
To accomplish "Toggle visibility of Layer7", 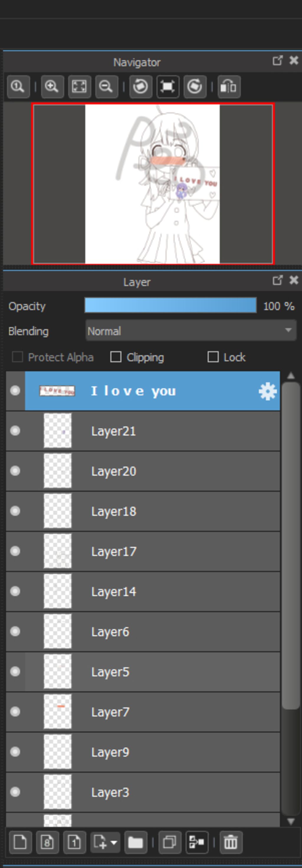I will click(x=15, y=712).
